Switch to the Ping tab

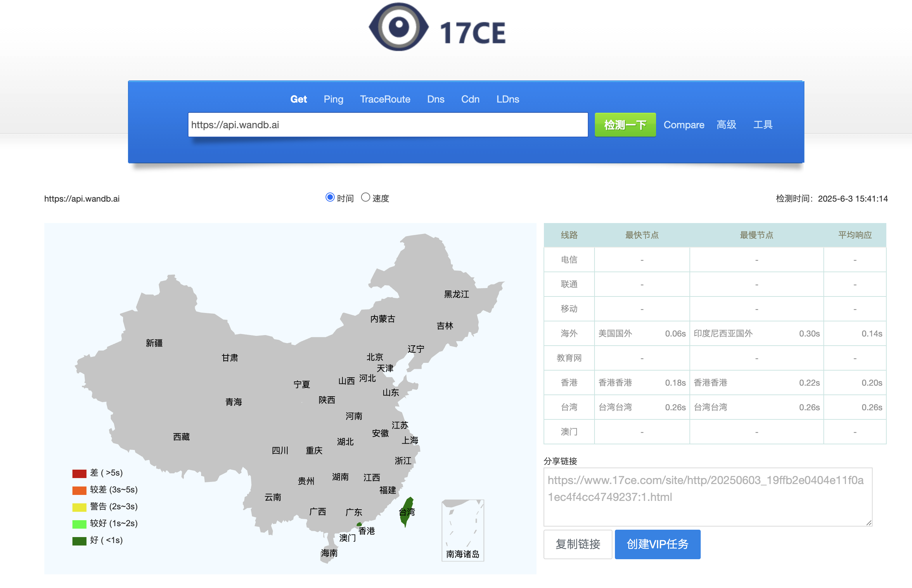pyautogui.click(x=333, y=99)
